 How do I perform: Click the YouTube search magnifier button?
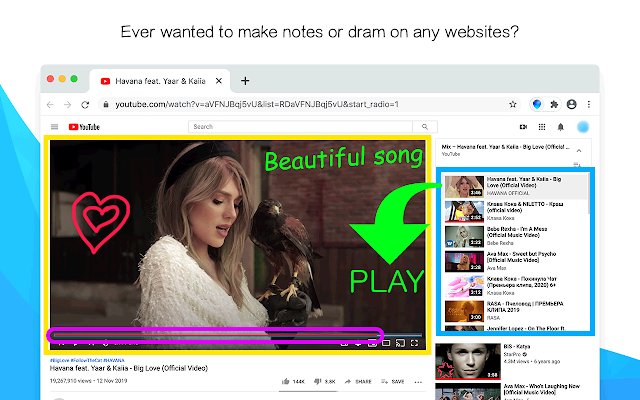425,127
